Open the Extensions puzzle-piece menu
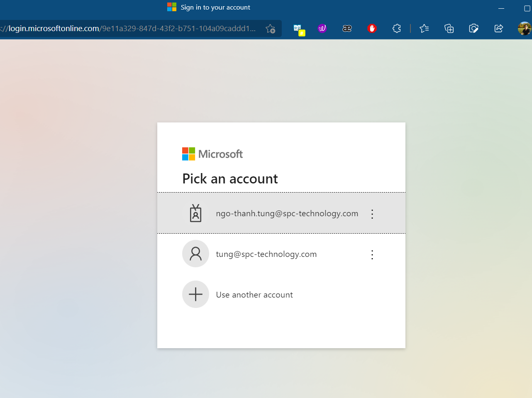The image size is (532, 398). click(x=397, y=28)
